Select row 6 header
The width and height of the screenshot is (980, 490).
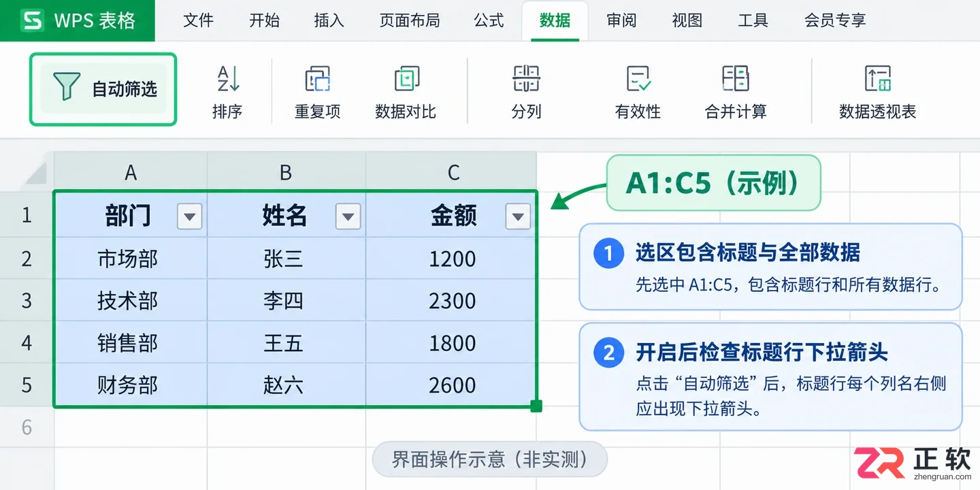(27, 427)
